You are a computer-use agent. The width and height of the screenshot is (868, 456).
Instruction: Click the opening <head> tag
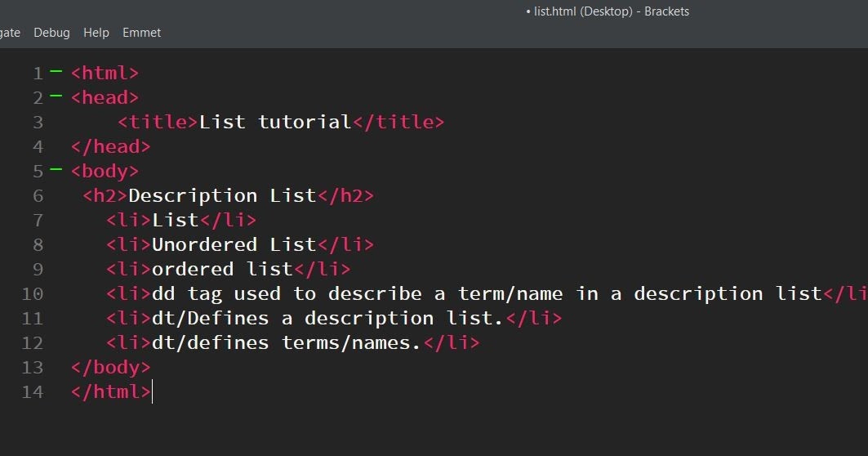tap(105, 97)
